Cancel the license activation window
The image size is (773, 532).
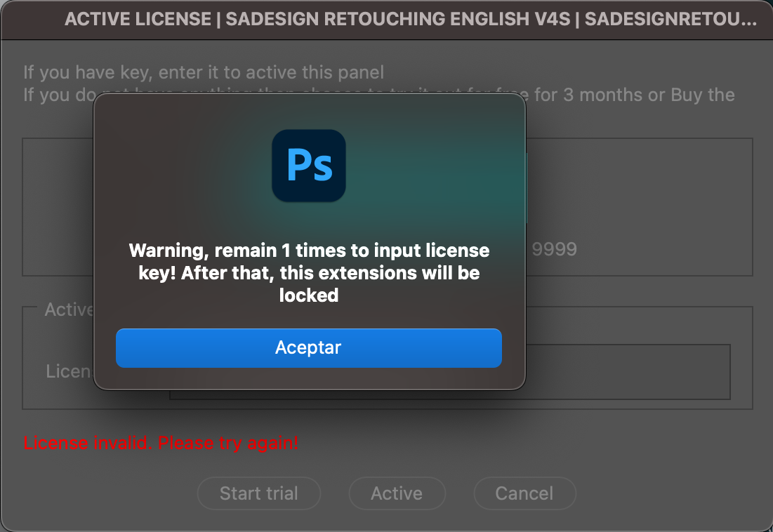524,493
